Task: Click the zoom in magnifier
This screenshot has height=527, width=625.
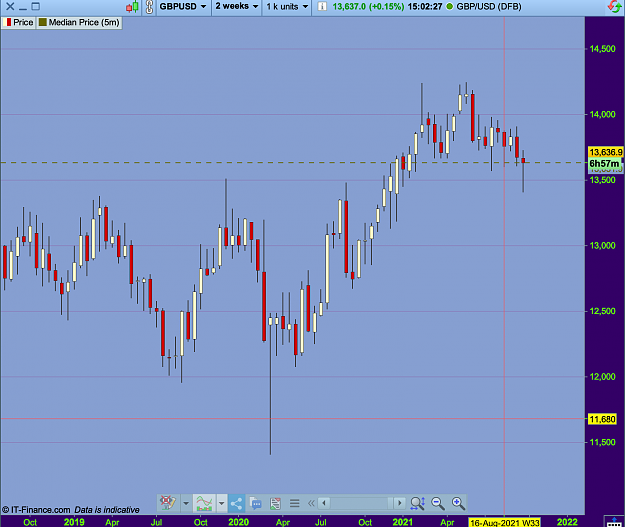Action: 458,503
